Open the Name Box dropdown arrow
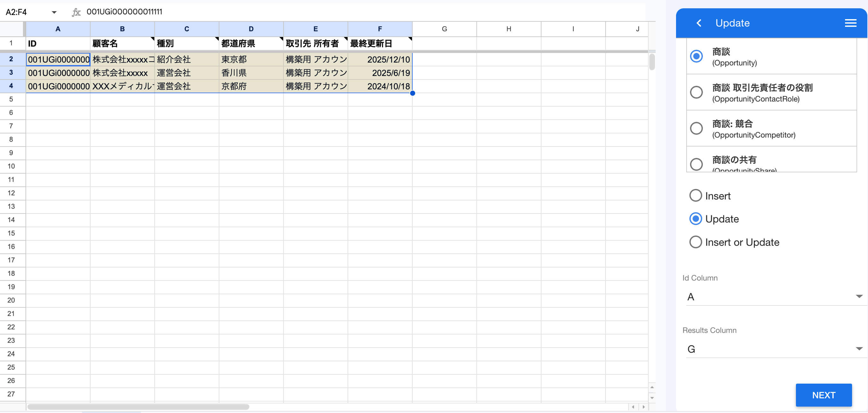868x413 pixels. point(54,12)
